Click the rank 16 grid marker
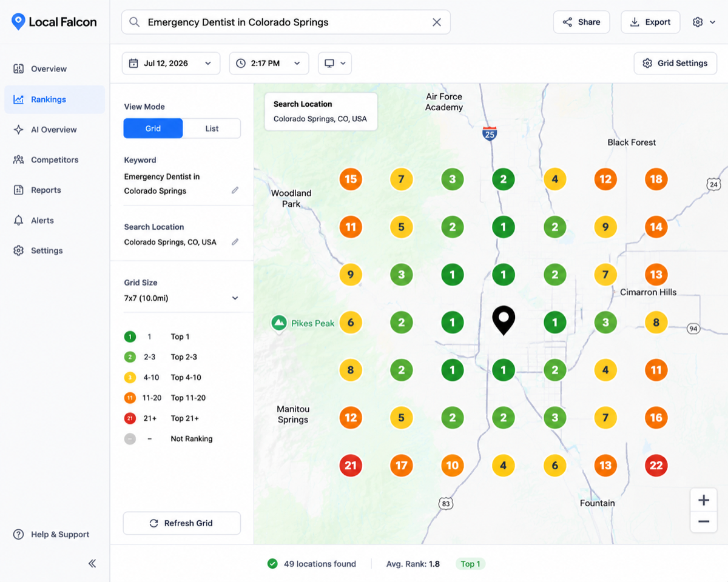 point(656,418)
